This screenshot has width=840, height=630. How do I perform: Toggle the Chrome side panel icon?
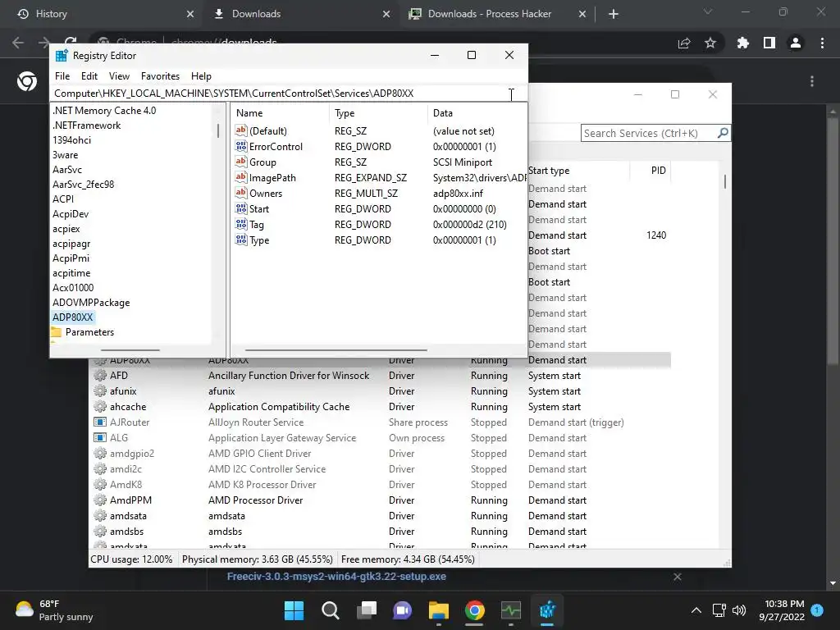click(x=769, y=43)
